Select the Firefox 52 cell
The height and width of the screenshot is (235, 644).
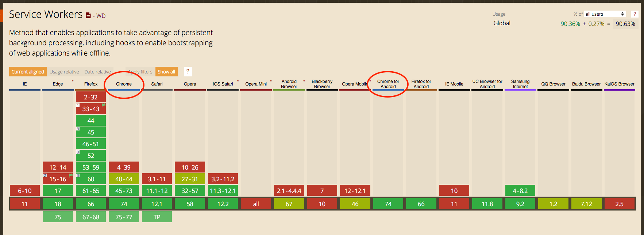click(x=91, y=155)
